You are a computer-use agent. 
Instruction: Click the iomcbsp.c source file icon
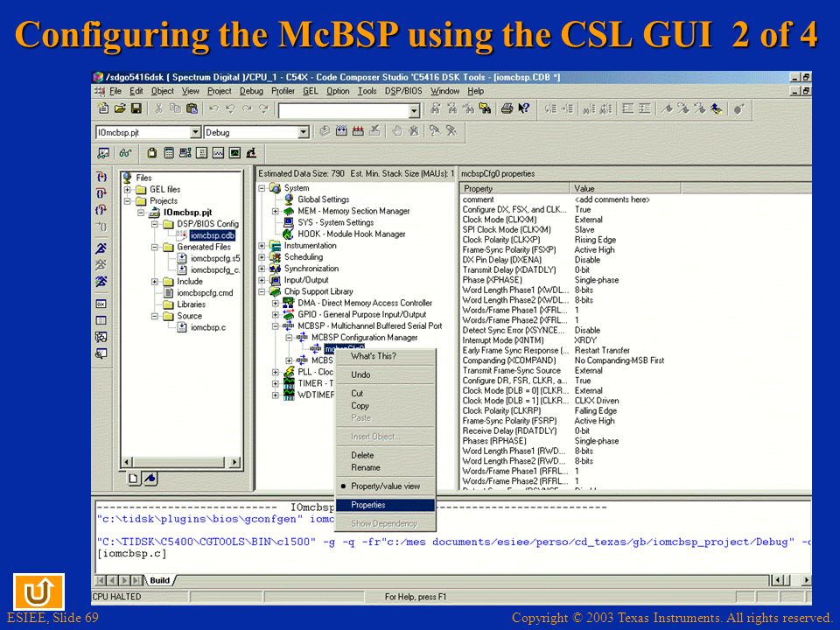182,327
